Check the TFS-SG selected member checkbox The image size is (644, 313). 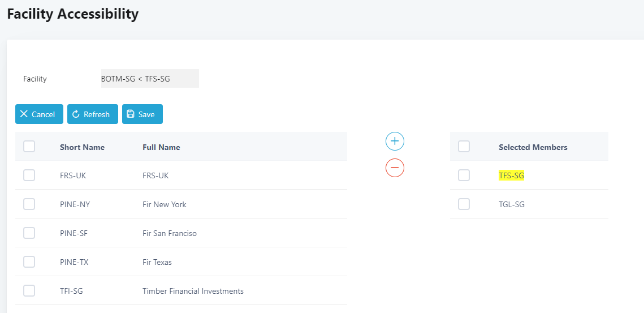(x=464, y=175)
